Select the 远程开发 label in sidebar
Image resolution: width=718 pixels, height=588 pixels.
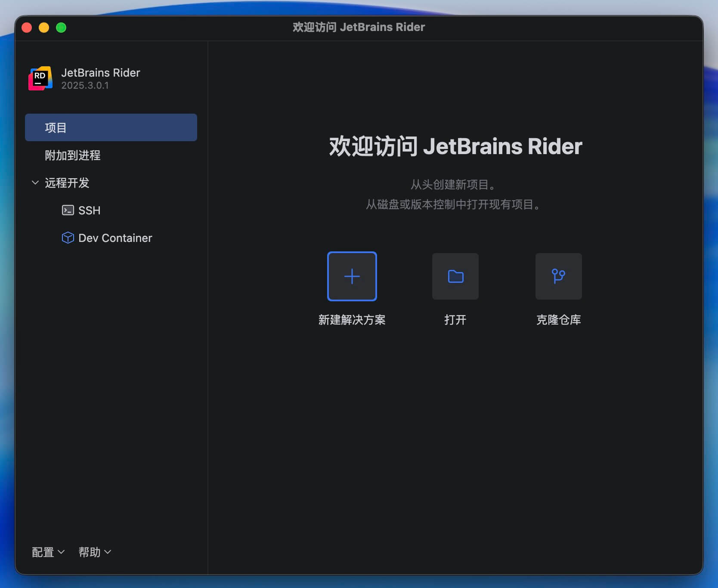67,183
